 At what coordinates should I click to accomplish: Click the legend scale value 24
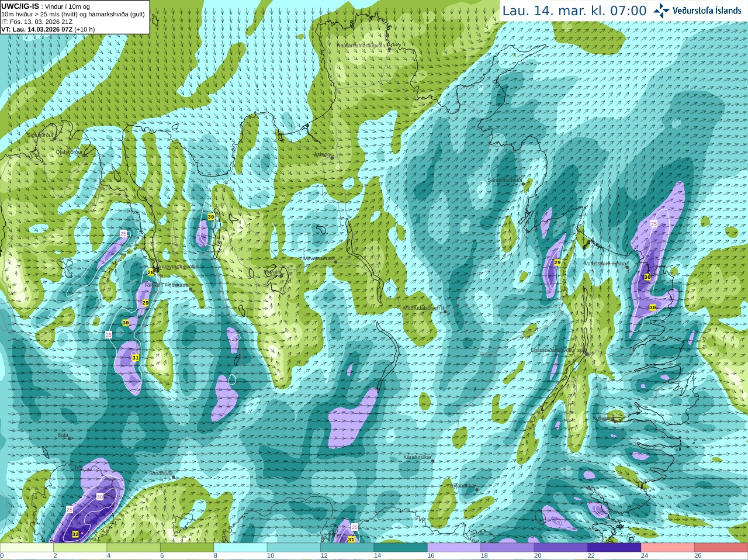pos(645,556)
